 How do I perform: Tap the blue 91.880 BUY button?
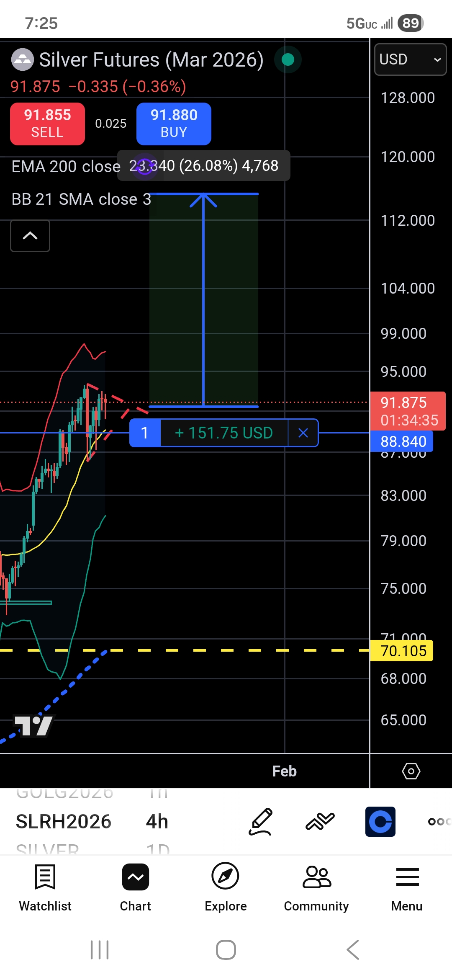pos(174,124)
